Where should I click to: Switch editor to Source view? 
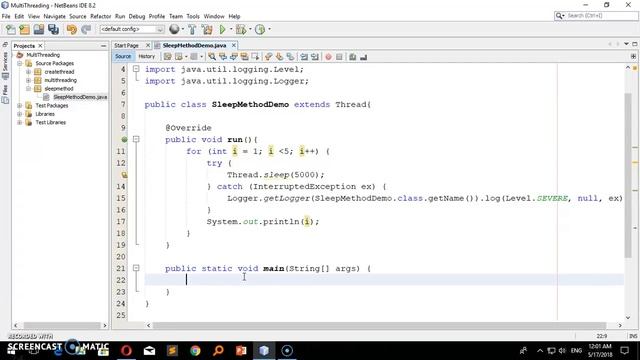pos(123,56)
